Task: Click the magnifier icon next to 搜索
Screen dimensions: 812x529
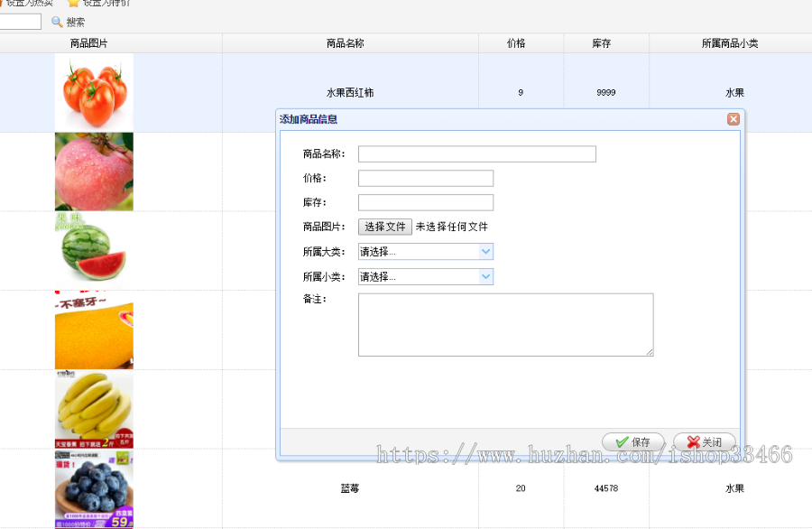Action: click(56, 22)
